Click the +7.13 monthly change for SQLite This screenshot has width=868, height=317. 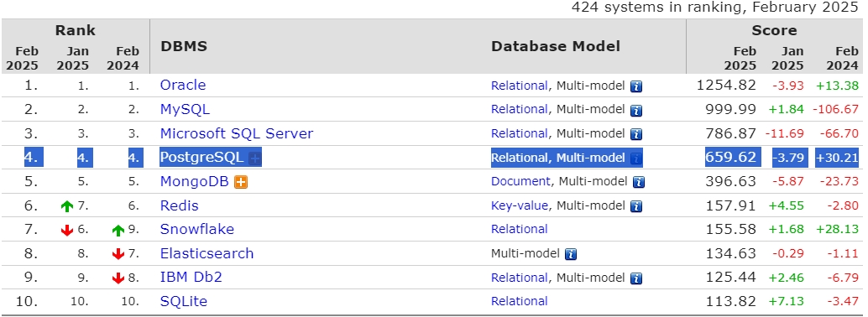[786, 302]
